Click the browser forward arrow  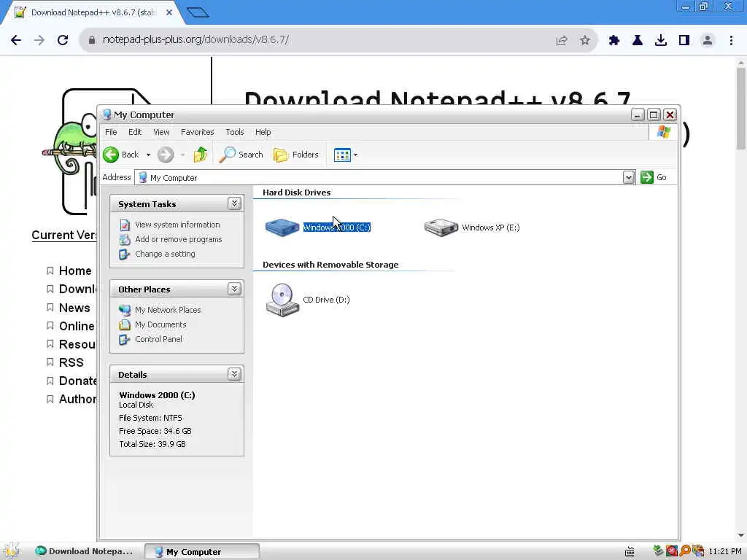pyautogui.click(x=39, y=40)
